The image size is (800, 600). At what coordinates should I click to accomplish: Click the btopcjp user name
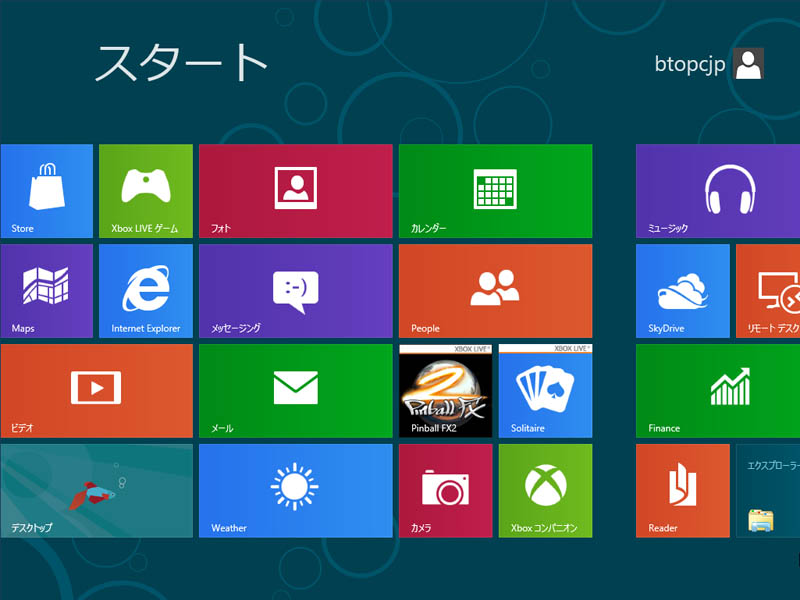pyautogui.click(x=690, y=65)
